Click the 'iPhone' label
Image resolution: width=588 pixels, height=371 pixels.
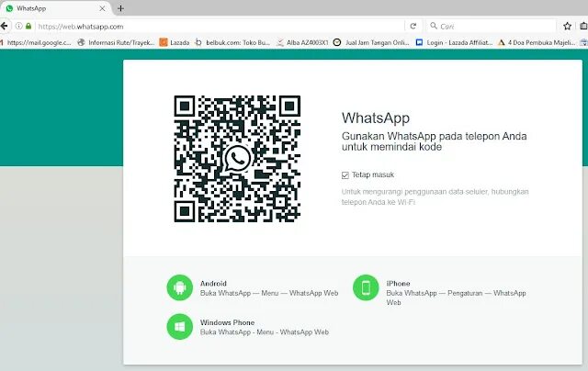[398, 284]
